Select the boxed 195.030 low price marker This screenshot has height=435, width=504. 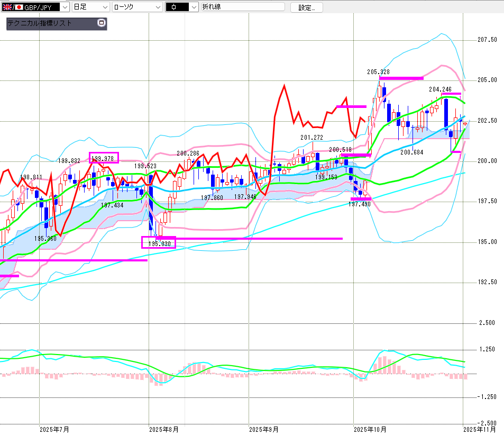(158, 243)
